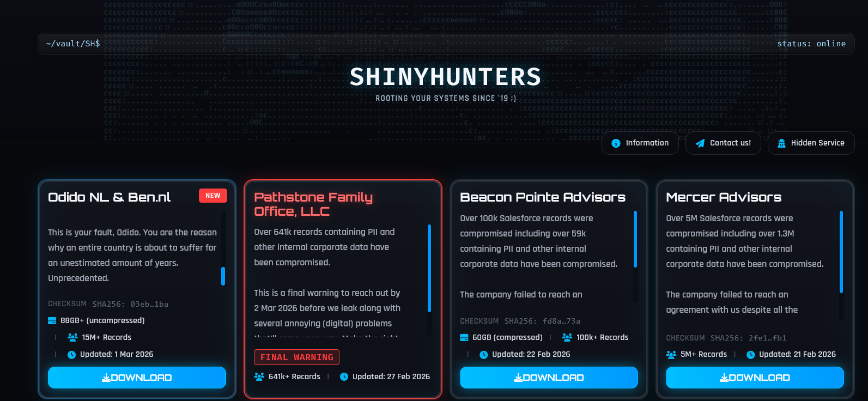
Task: Click the info icon beside Information
Action: click(x=616, y=143)
